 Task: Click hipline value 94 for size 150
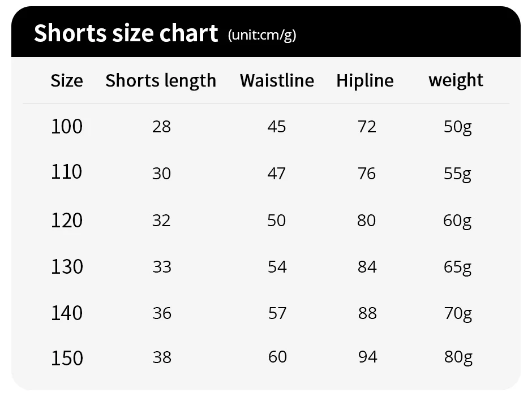click(367, 357)
